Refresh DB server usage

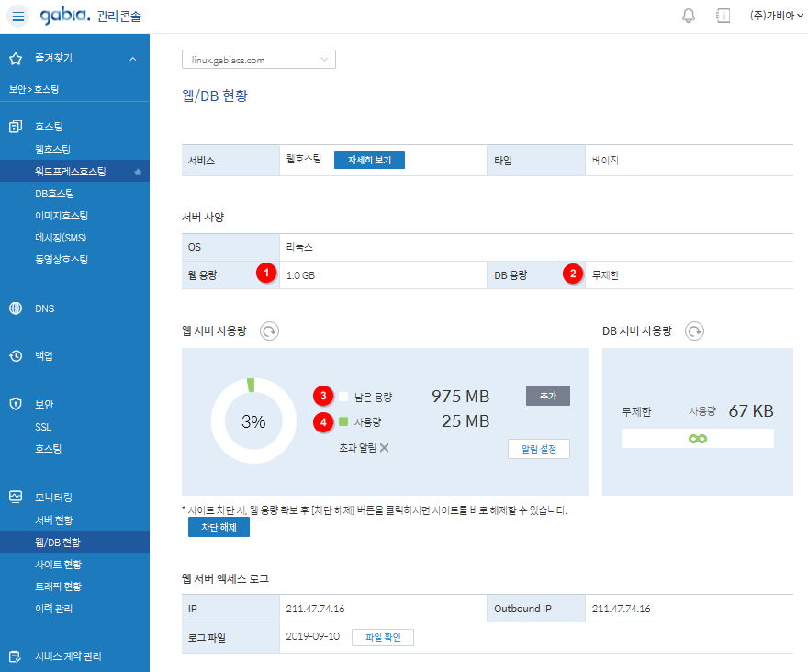click(695, 330)
